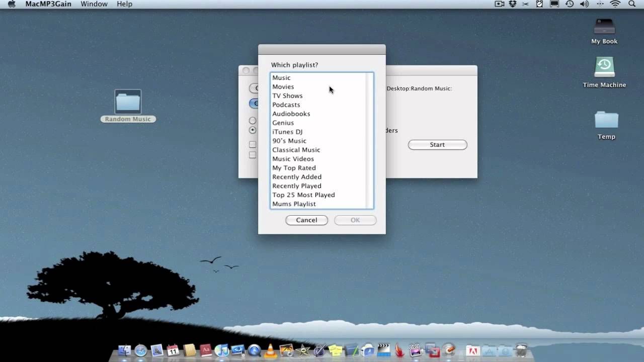Choose TV Shows in the list
The image size is (644, 362).
click(287, 96)
